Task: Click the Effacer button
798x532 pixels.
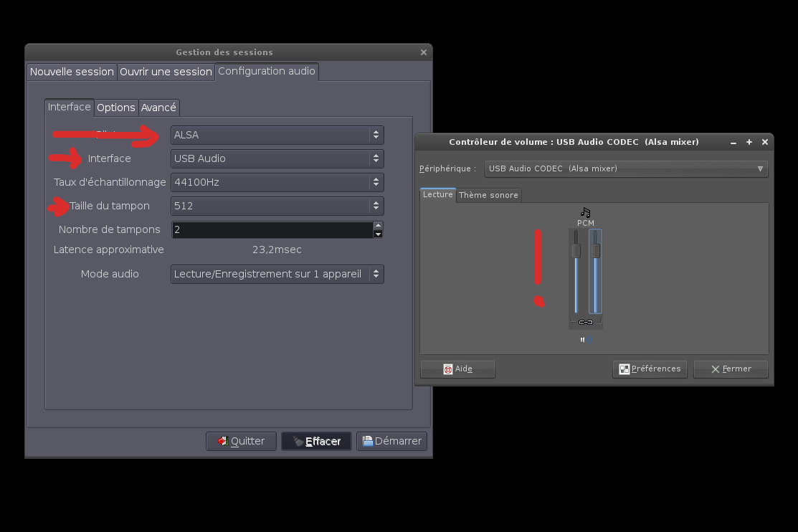Action: coord(317,442)
